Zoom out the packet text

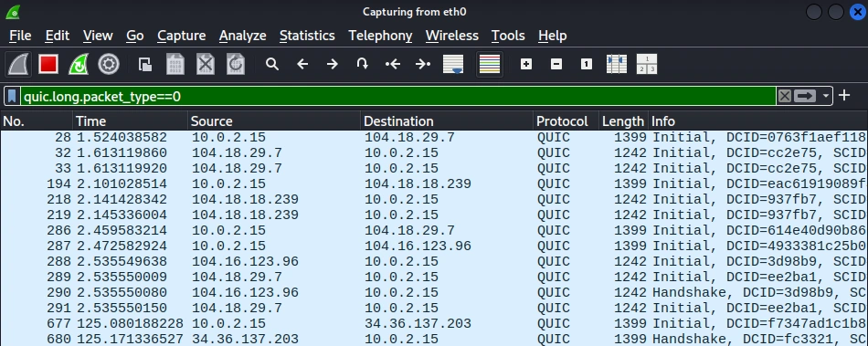[556, 65]
